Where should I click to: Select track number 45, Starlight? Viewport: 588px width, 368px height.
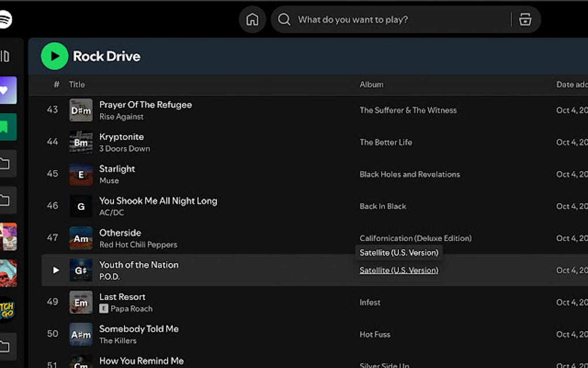(x=117, y=168)
